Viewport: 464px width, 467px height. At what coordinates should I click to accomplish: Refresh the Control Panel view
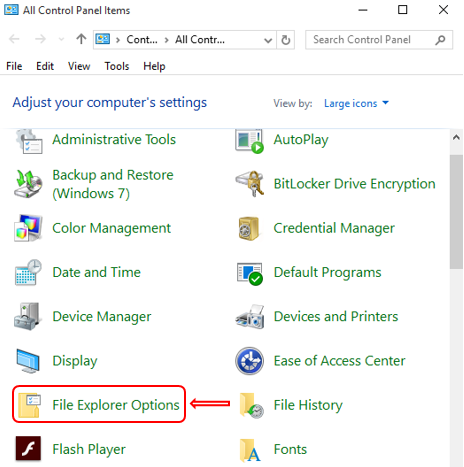(x=286, y=40)
